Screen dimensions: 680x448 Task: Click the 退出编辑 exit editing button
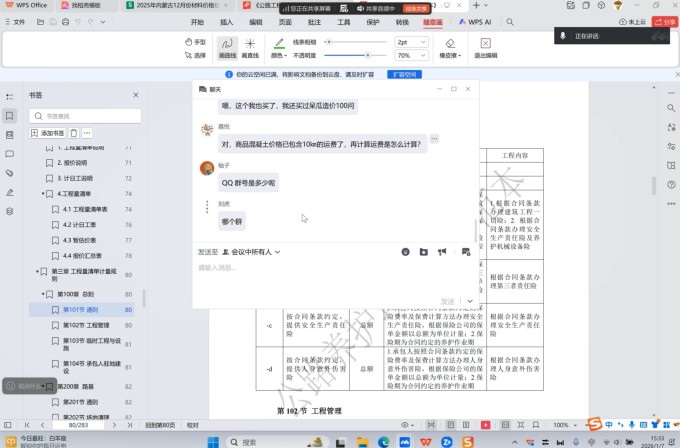point(486,47)
